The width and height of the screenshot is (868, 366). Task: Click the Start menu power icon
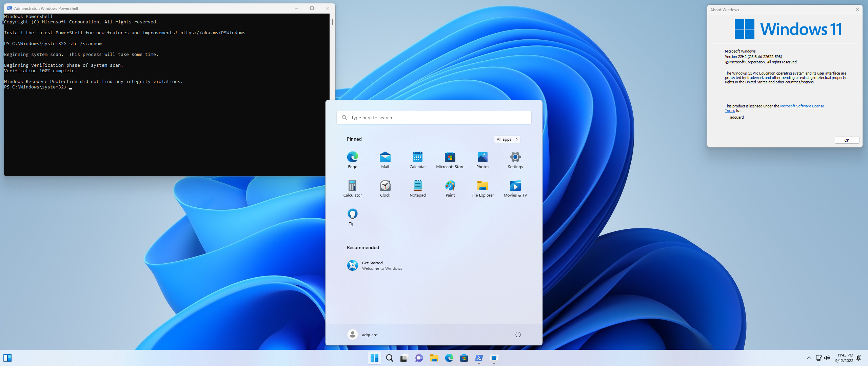(518, 334)
